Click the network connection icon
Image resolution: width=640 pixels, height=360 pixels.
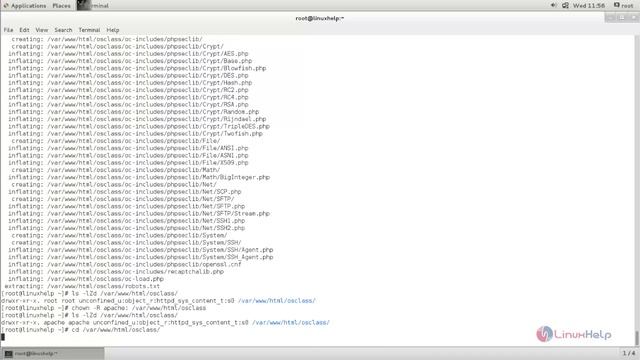point(565,5)
